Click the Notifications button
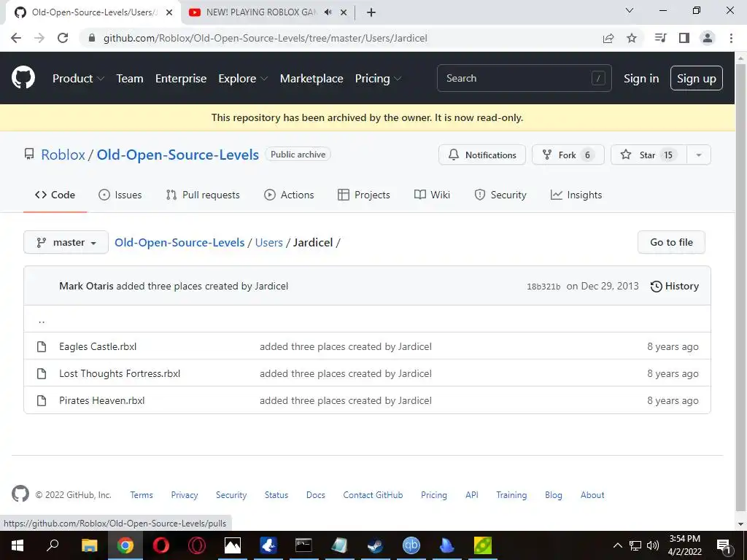 point(482,155)
